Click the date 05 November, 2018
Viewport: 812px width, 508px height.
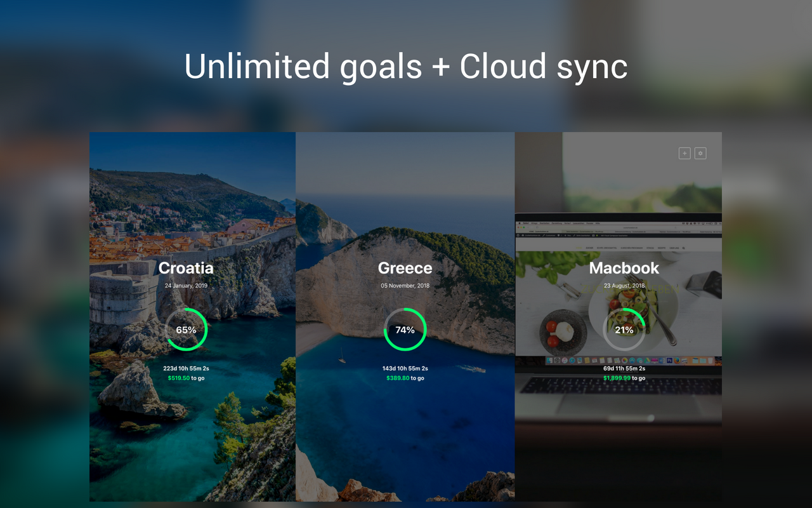click(405, 286)
